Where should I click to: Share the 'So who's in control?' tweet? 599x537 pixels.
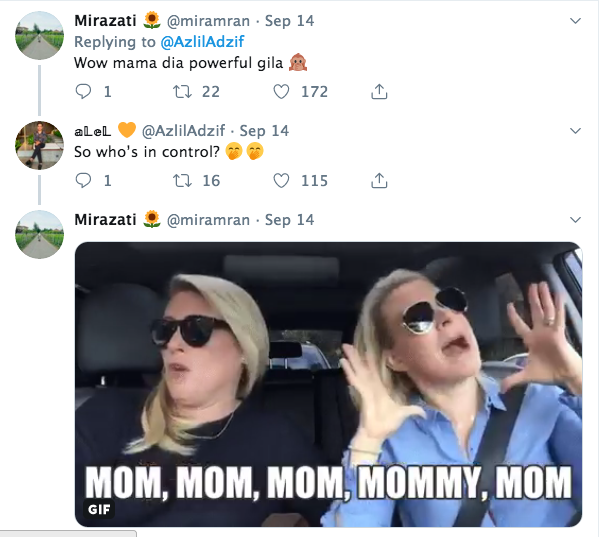(379, 180)
